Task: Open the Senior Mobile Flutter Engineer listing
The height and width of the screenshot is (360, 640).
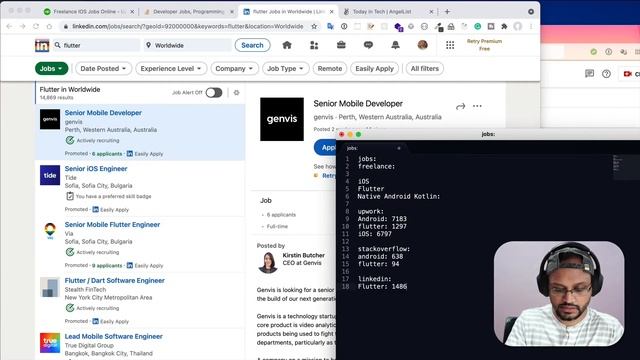Action: 112,224
